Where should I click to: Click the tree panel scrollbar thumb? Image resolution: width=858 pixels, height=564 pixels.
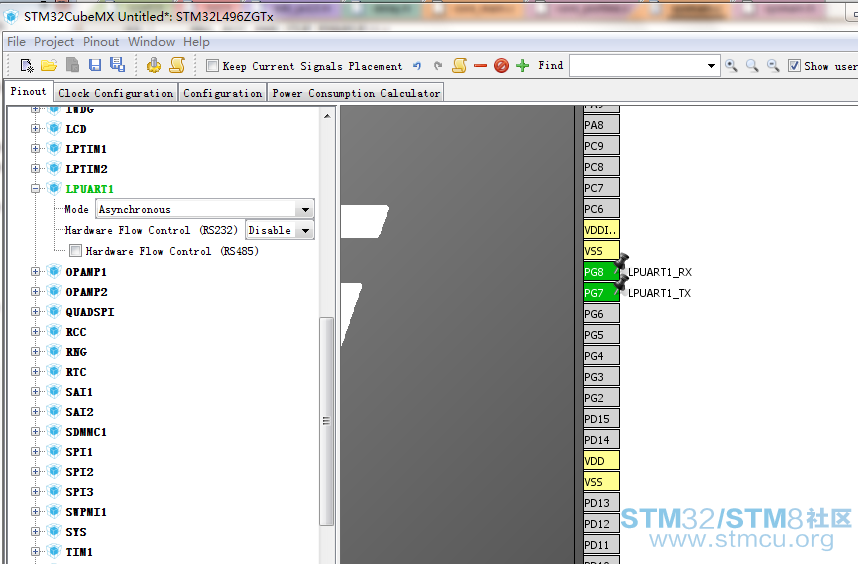coord(326,421)
